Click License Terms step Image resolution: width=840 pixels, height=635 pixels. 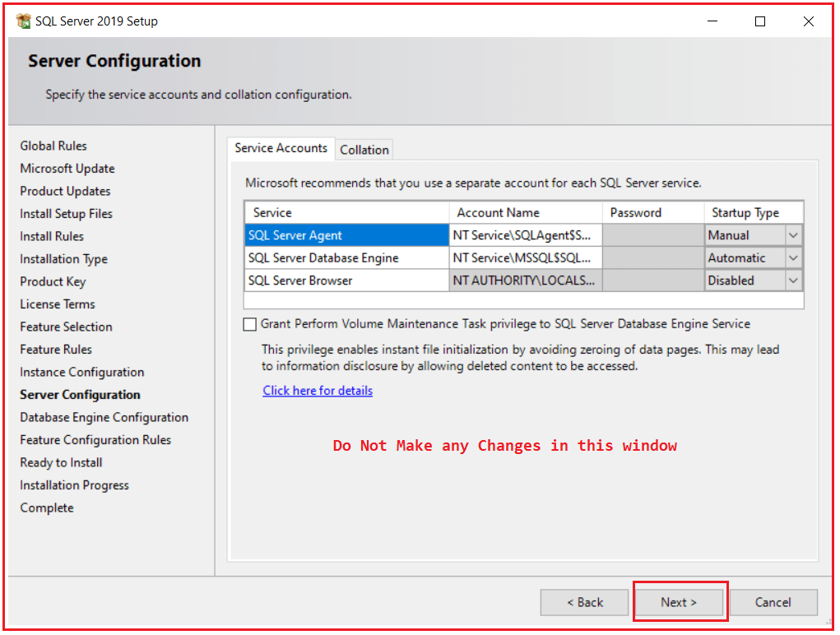pyautogui.click(x=58, y=304)
